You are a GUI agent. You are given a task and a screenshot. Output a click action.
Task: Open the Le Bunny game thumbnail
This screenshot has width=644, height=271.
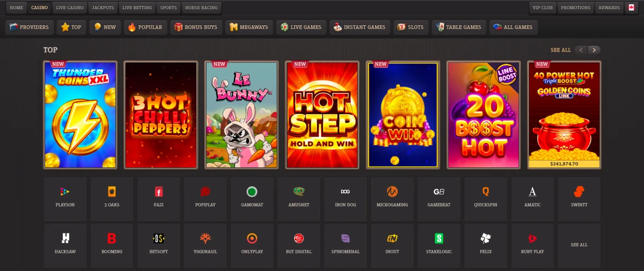241,115
